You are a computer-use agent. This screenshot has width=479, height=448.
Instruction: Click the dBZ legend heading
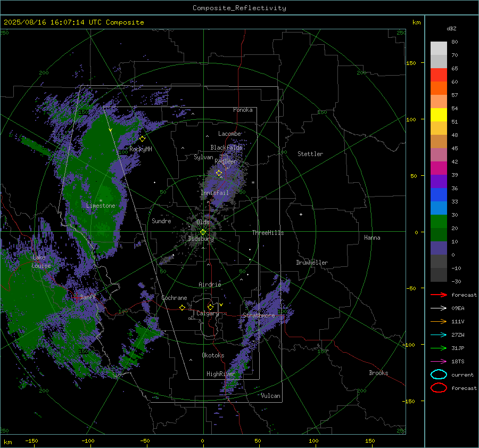click(451, 28)
